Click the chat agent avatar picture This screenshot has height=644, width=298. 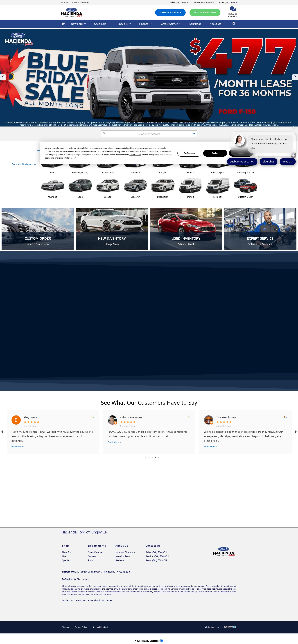point(239,140)
